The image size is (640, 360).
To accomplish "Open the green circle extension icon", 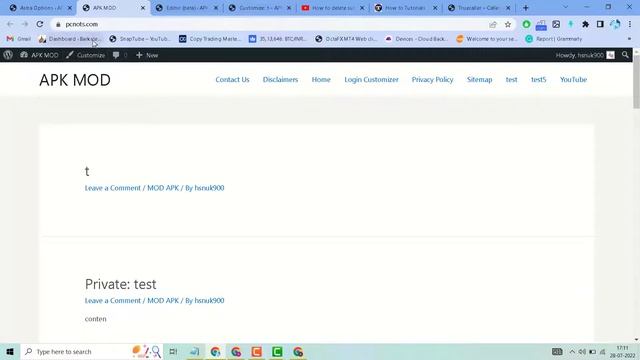I will point(527,24).
